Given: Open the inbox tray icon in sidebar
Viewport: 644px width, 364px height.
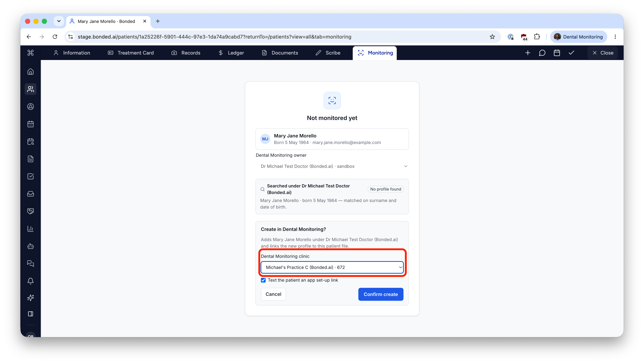Looking at the screenshot, I should click(x=31, y=194).
